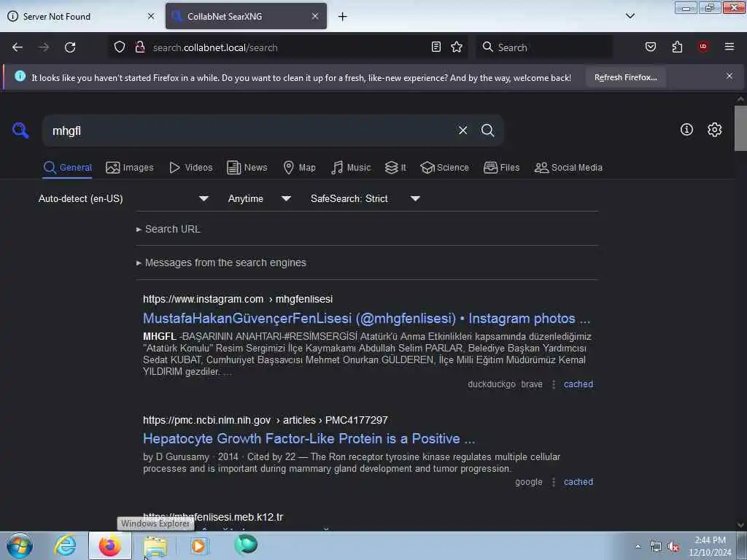Open SearXNG preferences gear
This screenshot has height=560, width=747.
(x=714, y=130)
